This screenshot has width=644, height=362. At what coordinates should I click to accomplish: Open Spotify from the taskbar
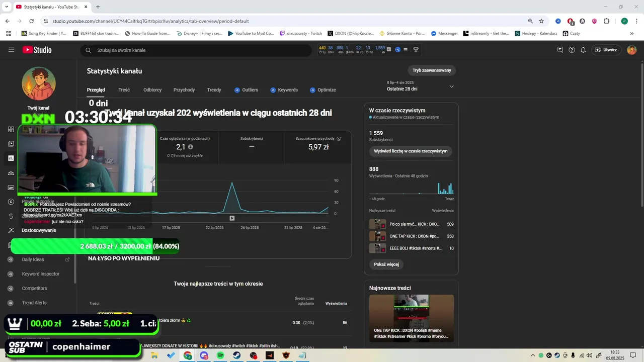220,355
